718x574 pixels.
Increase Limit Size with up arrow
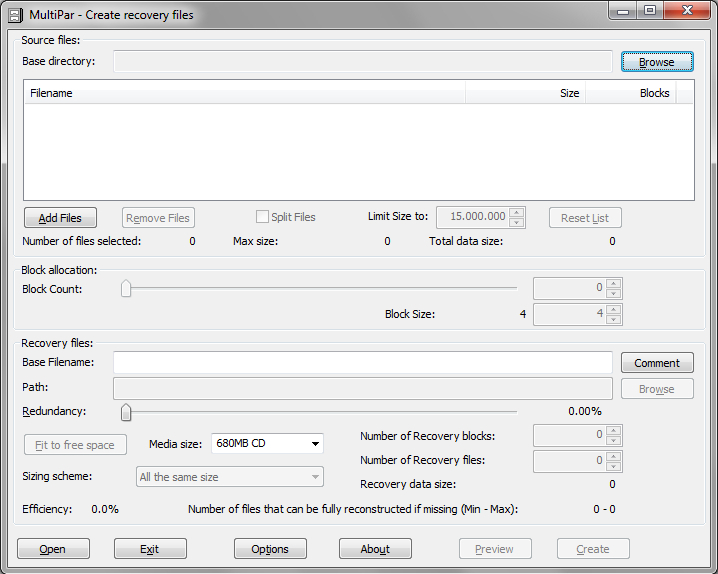pos(517,212)
